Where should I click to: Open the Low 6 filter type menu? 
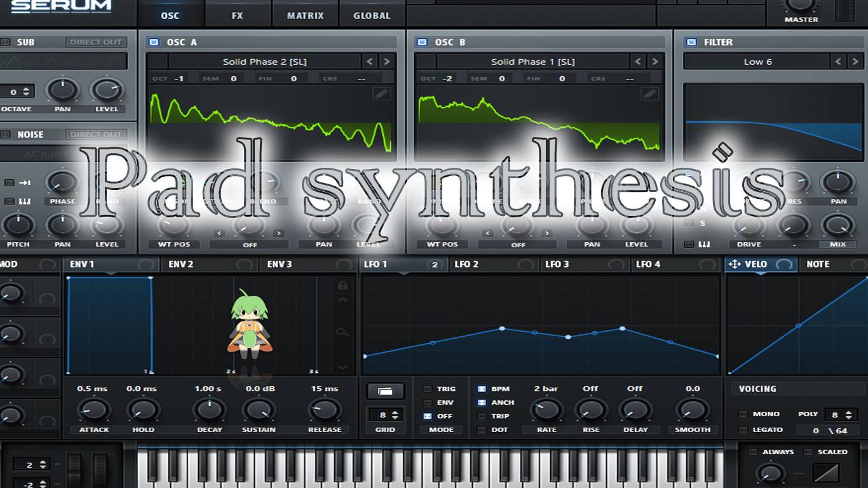coord(757,62)
